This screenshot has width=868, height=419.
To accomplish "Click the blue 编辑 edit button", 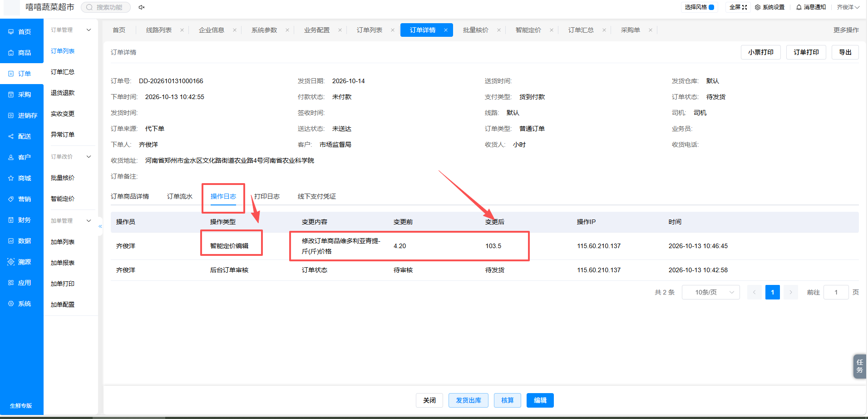I will point(540,400).
